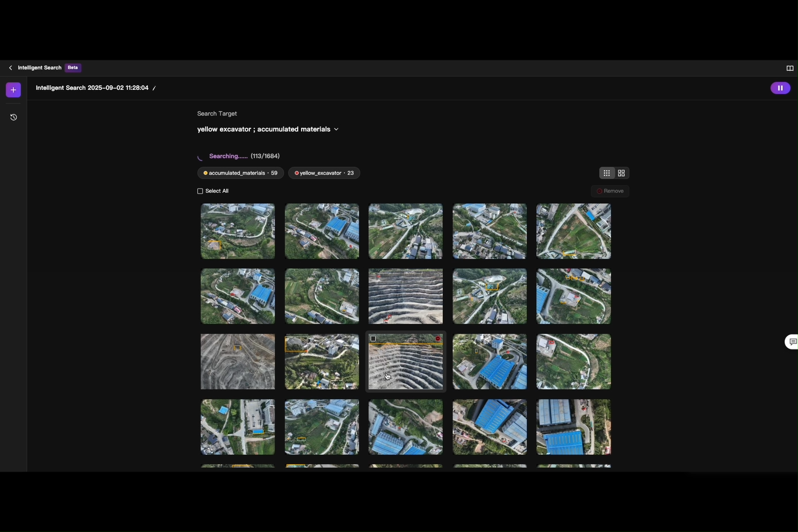The width and height of the screenshot is (798, 532).
Task: Expand the search target dropdown chevron
Action: pyautogui.click(x=336, y=130)
